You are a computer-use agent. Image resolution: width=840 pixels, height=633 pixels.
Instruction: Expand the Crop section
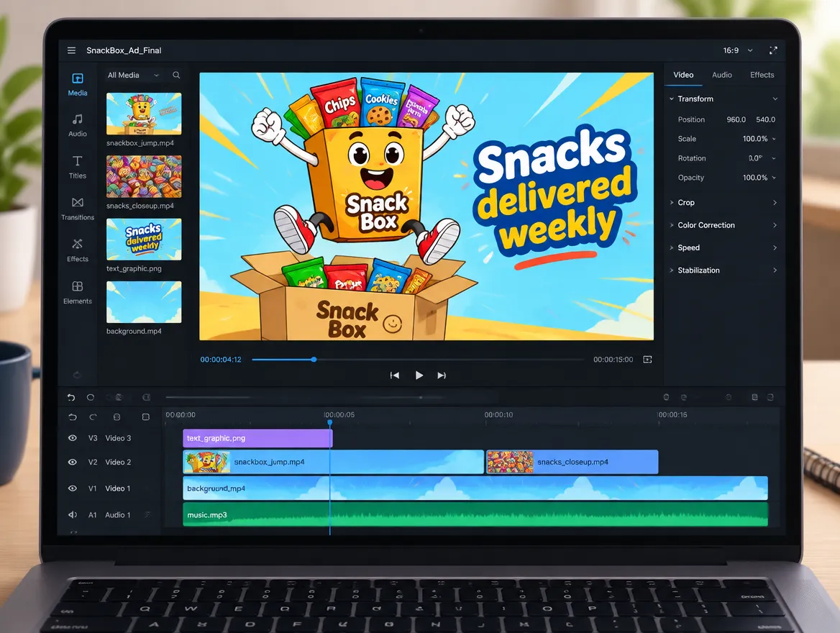(x=723, y=203)
